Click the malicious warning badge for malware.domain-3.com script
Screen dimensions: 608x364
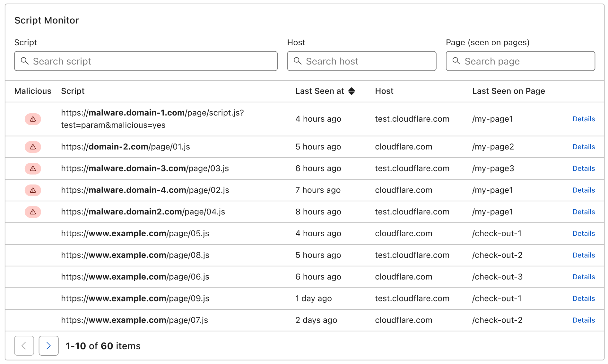pos(32,168)
